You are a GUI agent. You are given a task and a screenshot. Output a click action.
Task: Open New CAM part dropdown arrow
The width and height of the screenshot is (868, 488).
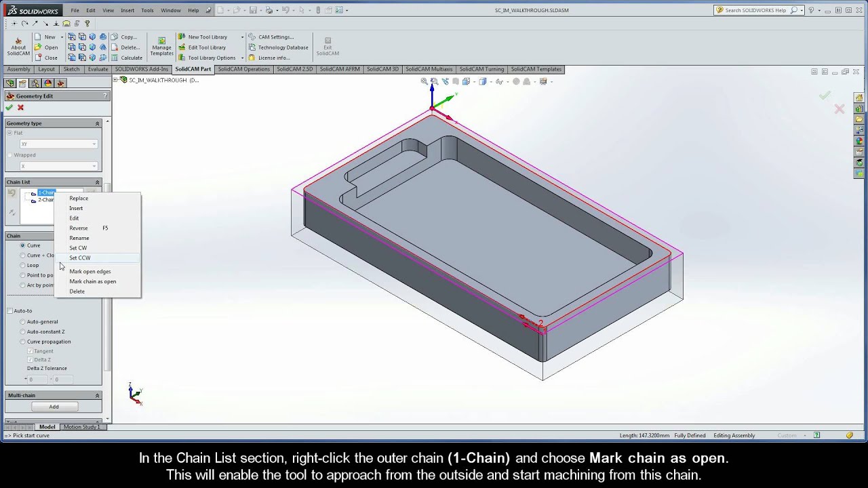[x=62, y=37]
